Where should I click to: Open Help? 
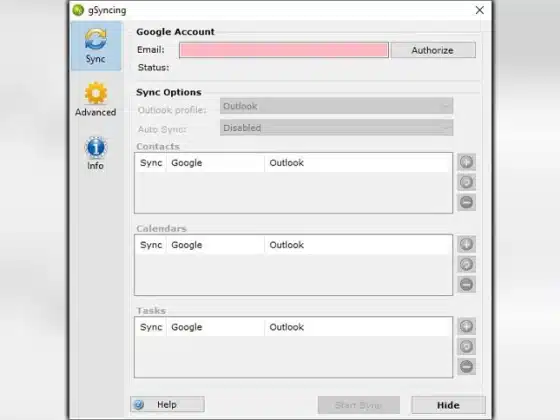point(168,404)
